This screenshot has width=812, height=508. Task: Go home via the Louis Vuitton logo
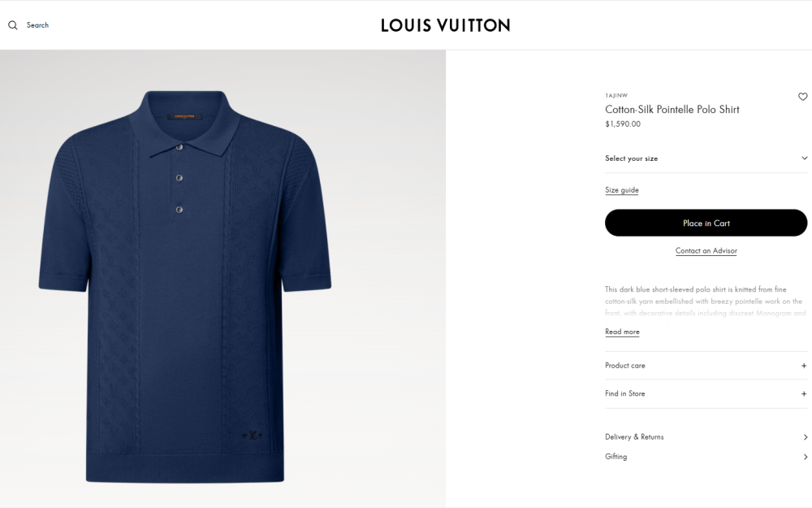[445, 25]
